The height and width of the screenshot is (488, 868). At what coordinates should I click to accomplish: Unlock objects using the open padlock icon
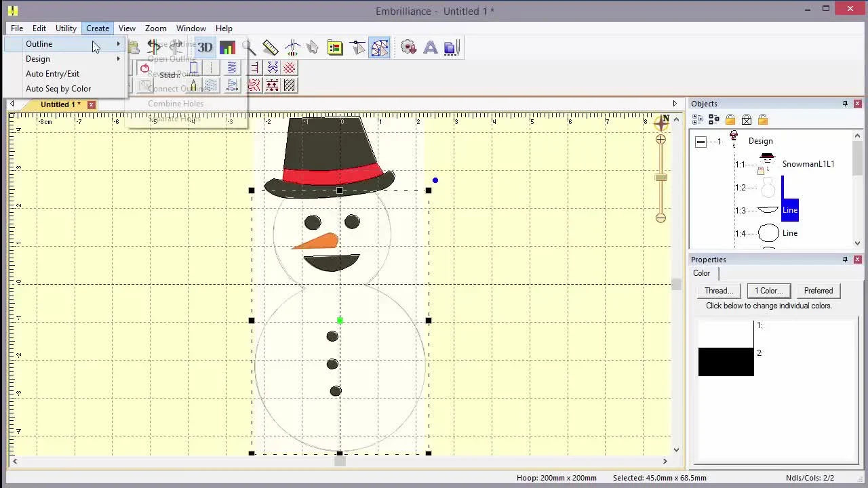click(762, 119)
